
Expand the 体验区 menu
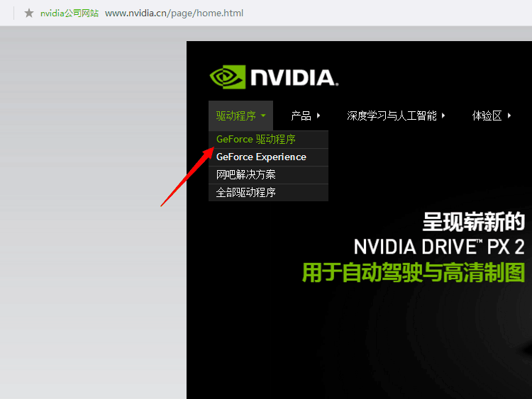492,116
